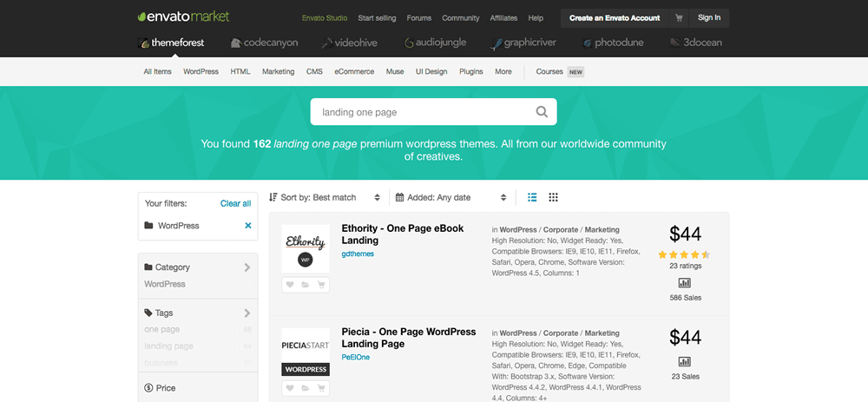The height and width of the screenshot is (402, 868).
Task: Open the UI Design menu item
Action: [x=431, y=71]
